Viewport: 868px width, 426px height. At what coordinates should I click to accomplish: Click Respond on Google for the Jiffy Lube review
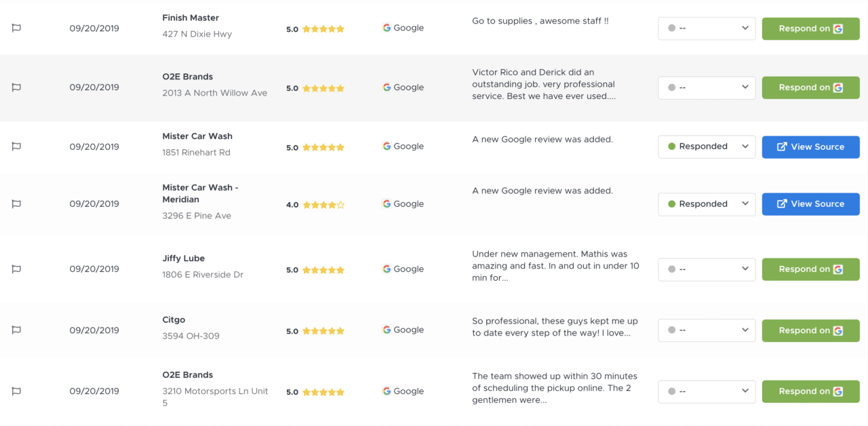tap(810, 269)
